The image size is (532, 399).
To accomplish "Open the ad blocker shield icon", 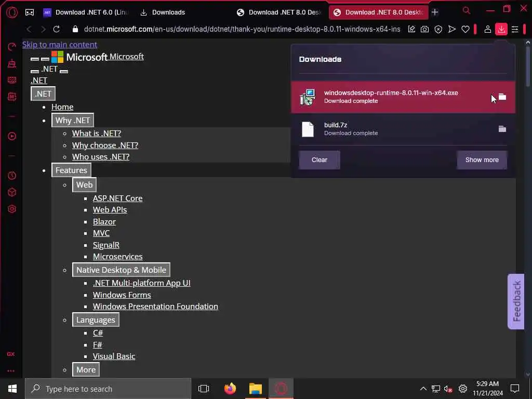I will (438, 29).
